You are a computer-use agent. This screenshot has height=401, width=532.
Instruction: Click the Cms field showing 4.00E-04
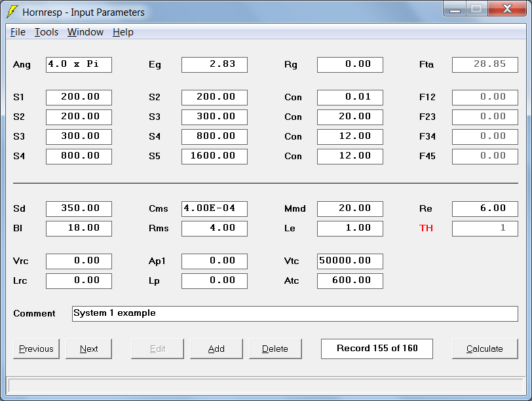coord(214,208)
